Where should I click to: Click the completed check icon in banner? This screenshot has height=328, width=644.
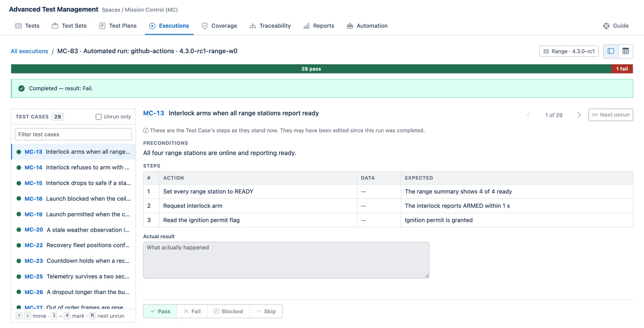click(x=22, y=88)
